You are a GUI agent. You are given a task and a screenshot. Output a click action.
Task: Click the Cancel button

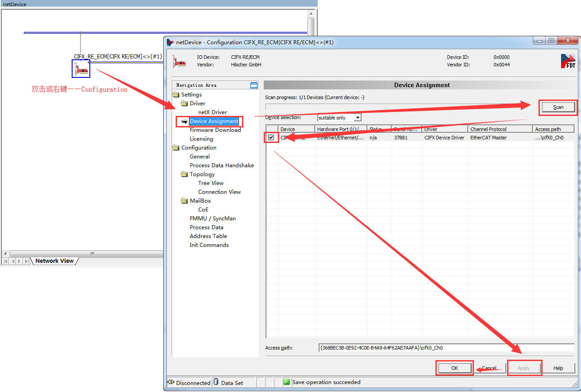coord(489,368)
